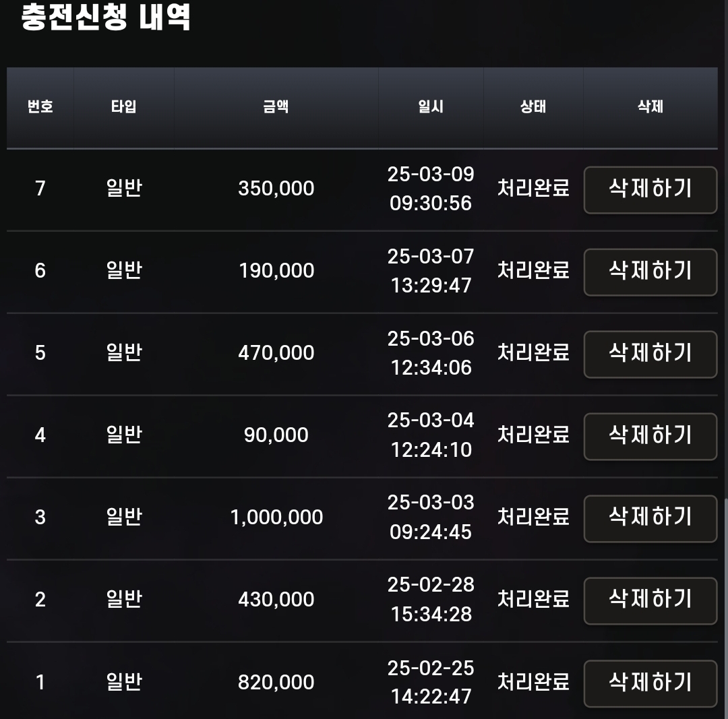Delete the 190,000 charge entry
This screenshot has width=728, height=719.
tap(650, 272)
